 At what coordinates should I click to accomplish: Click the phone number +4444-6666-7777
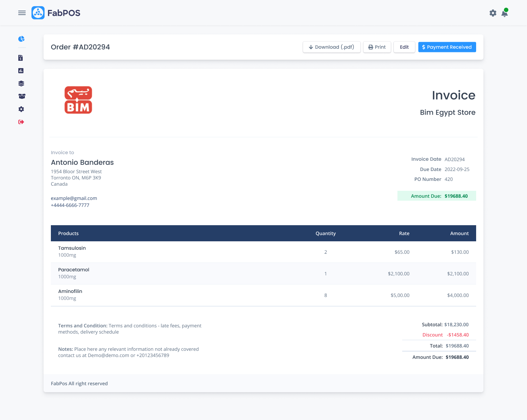(70, 205)
